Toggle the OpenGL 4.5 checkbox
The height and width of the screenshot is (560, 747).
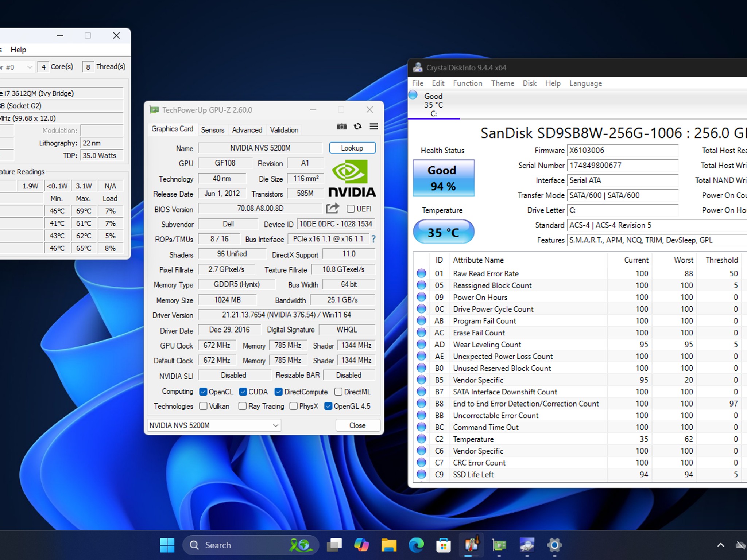point(328,406)
